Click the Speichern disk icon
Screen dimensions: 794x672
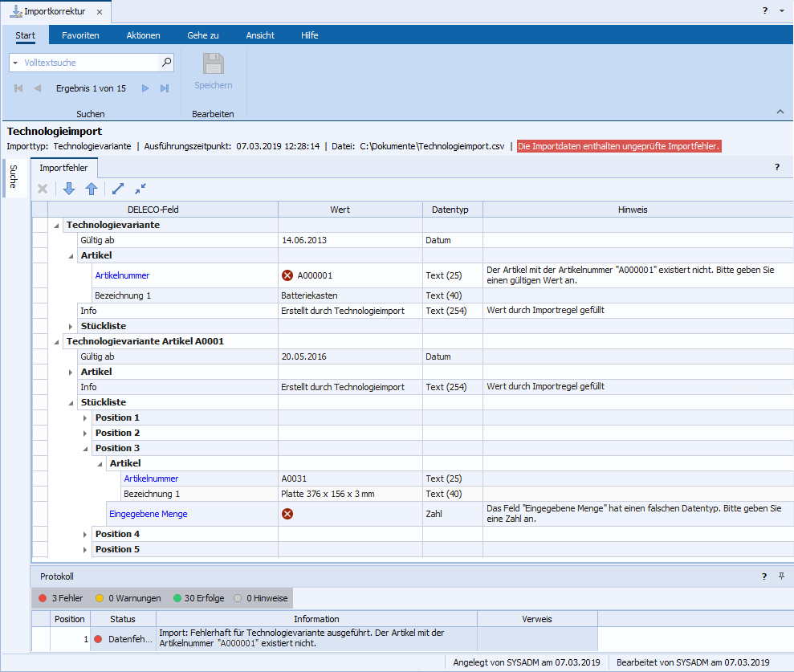click(213, 65)
